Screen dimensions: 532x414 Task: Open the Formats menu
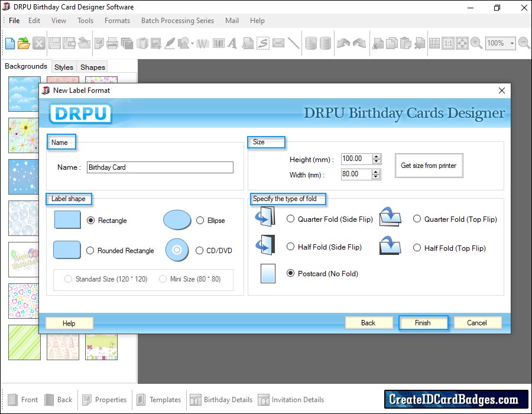118,21
